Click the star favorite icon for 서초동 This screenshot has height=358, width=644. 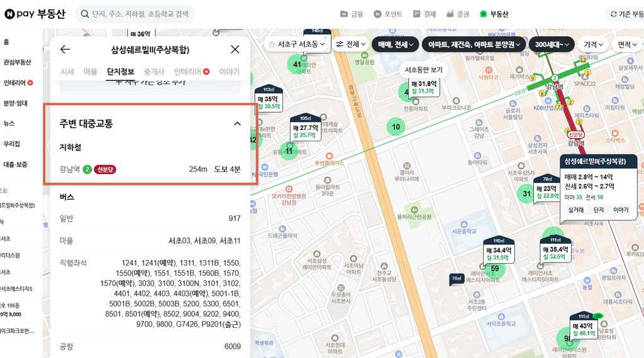(x=272, y=45)
